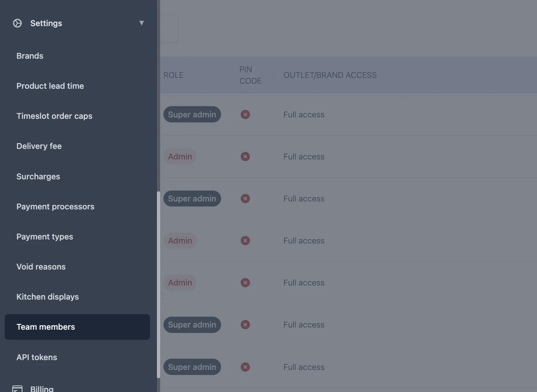537x392 pixels.
Task: Open Brands settings
Action: coord(30,56)
